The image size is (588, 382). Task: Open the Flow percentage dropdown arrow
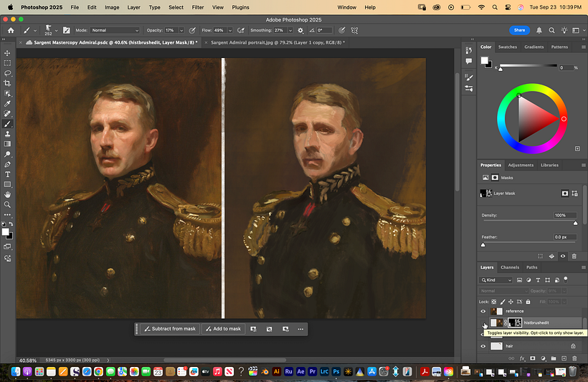tap(230, 30)
